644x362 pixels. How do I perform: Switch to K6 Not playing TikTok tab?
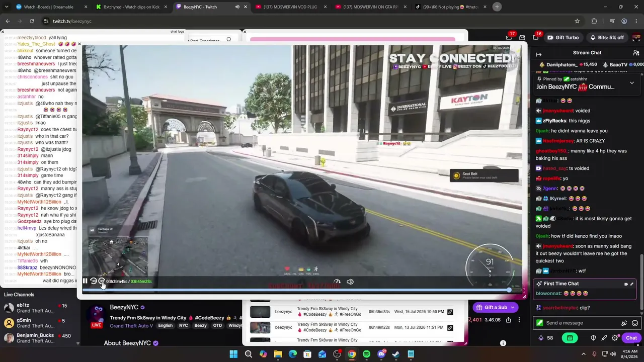[x=451, y=7]
